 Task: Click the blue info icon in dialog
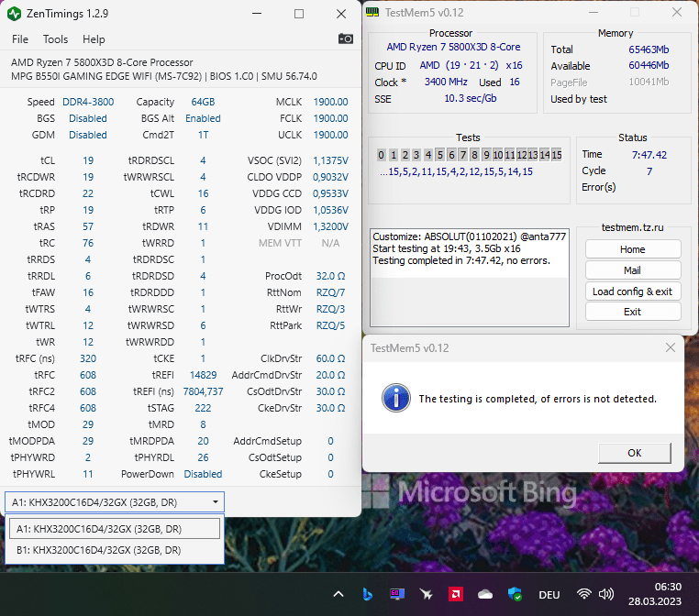(396, 398)
